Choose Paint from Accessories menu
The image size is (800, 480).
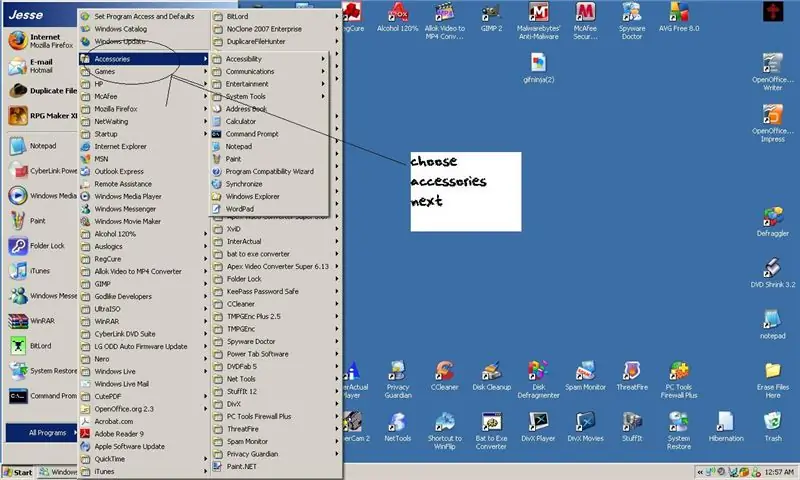[x=269, y=159]
